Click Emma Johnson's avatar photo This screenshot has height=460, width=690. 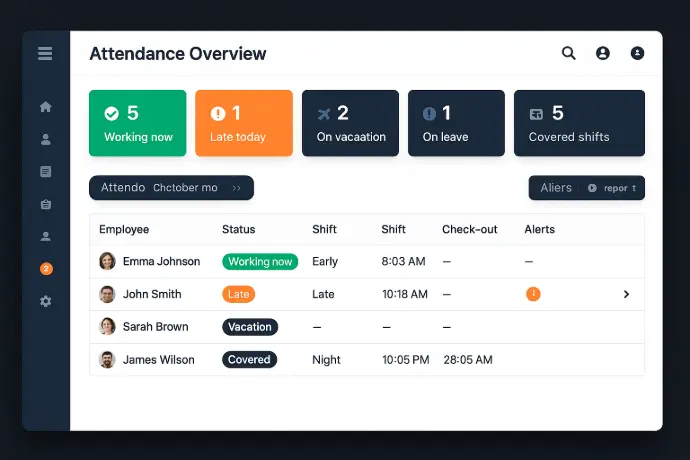[x=107, y=261]
